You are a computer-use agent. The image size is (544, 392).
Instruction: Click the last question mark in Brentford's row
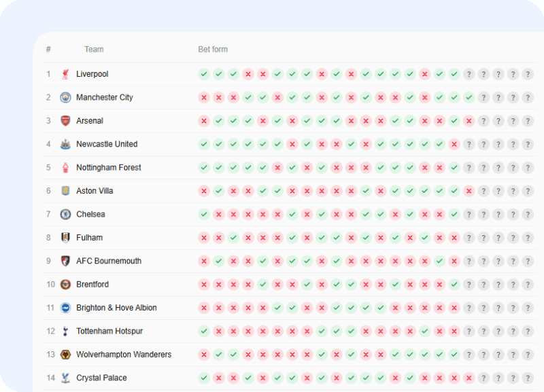(x=528, y=285)
